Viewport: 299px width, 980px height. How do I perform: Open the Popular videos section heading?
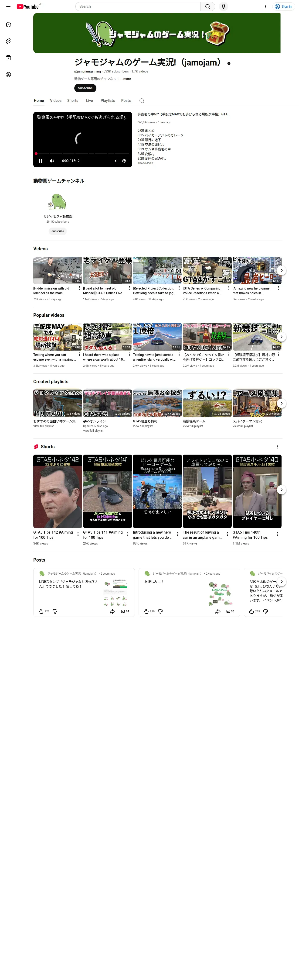49,315
